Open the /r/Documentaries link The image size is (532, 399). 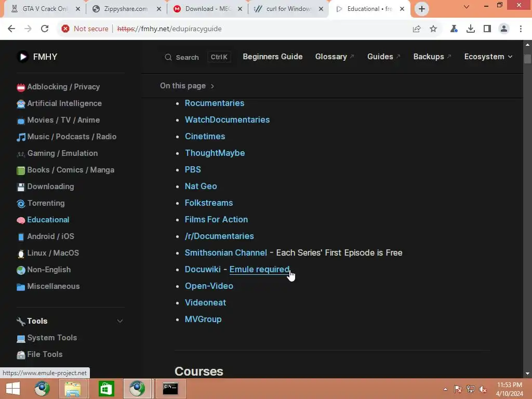219,236
